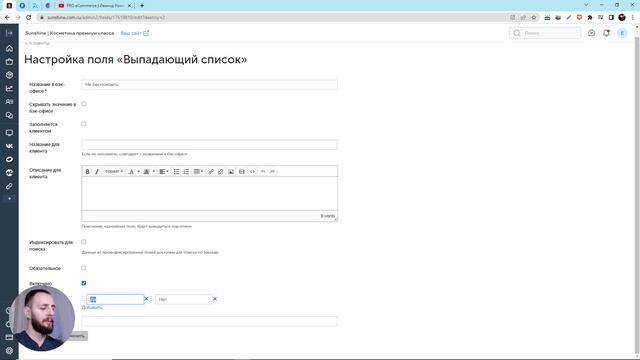Open the settings gear in sidebar
The image size is (640, 360).
[9, 351]
